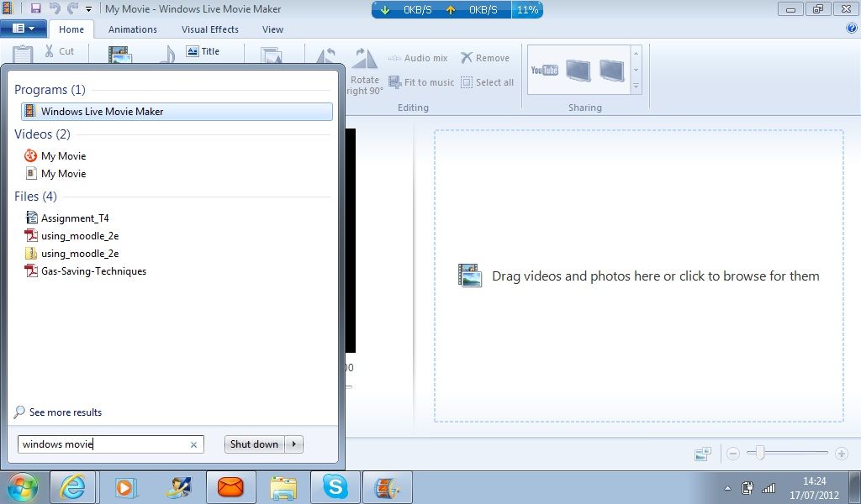This screenshot has height=504, width=861.
Task: Click the Redo arrow in title bar
Action: [72, 8]
